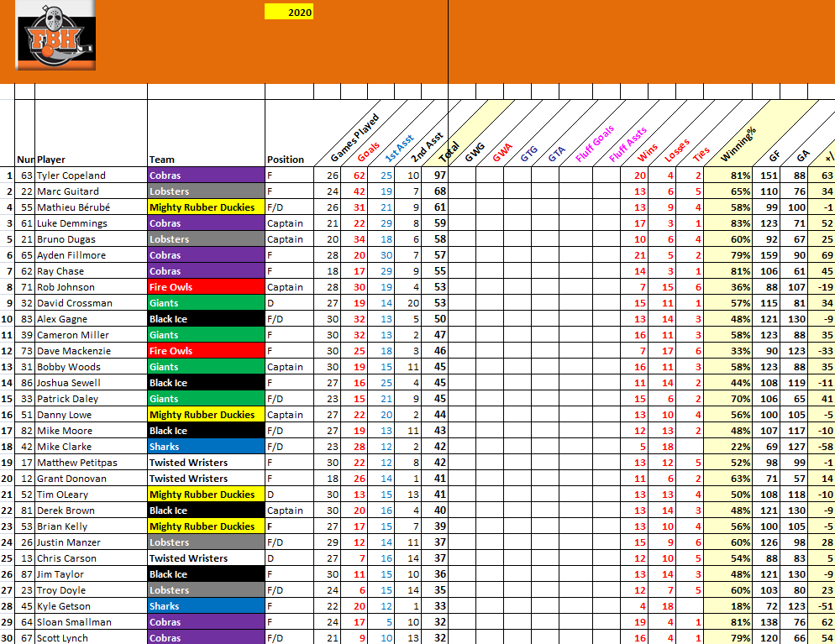
Task: Select Rob Johnson's red Fire Owls cell
Action: point(205,287)
